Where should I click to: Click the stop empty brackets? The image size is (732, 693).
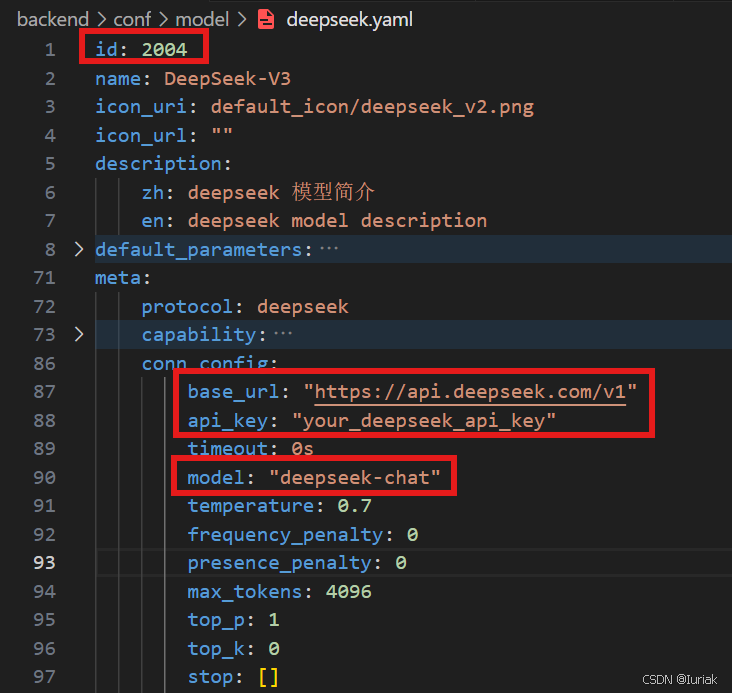pyautogui.click(x=268, y=677)
